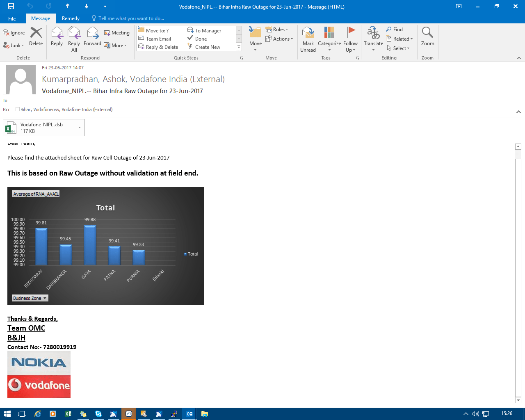Translate the message using the Translate icon
Image resolution: width=525 pixels, height=420 pixels.
(x=373, y=37)
